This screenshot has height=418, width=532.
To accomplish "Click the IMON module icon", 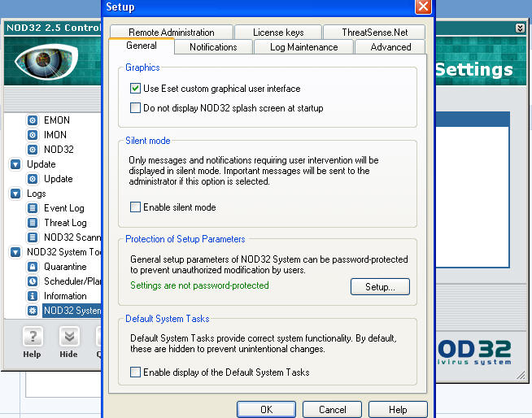I will (x=33, y=135).
